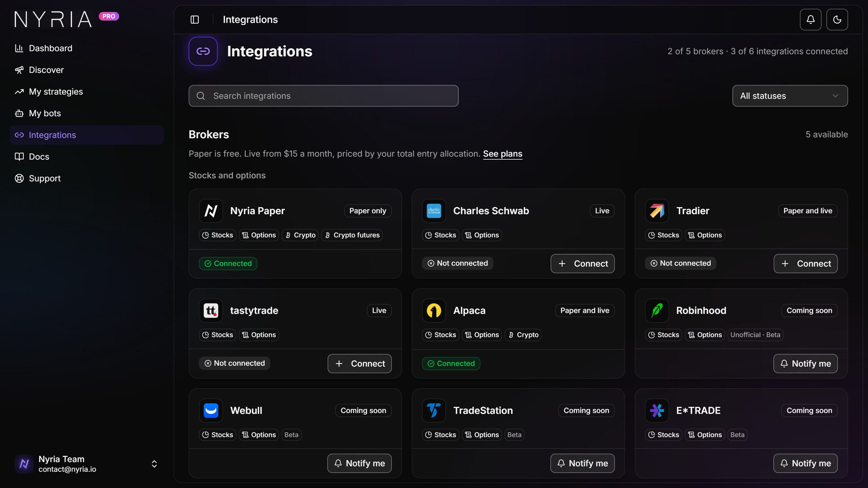The width and height of the screenshot is (868, 488).
Task: Open the All statuses dropdown
Action: coord(790,96)
